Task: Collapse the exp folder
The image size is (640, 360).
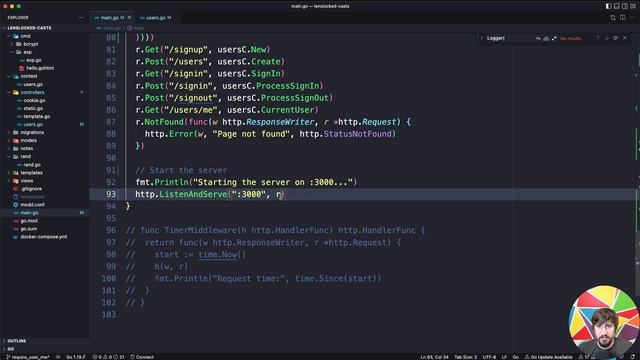Action: (x=44, y=52)
